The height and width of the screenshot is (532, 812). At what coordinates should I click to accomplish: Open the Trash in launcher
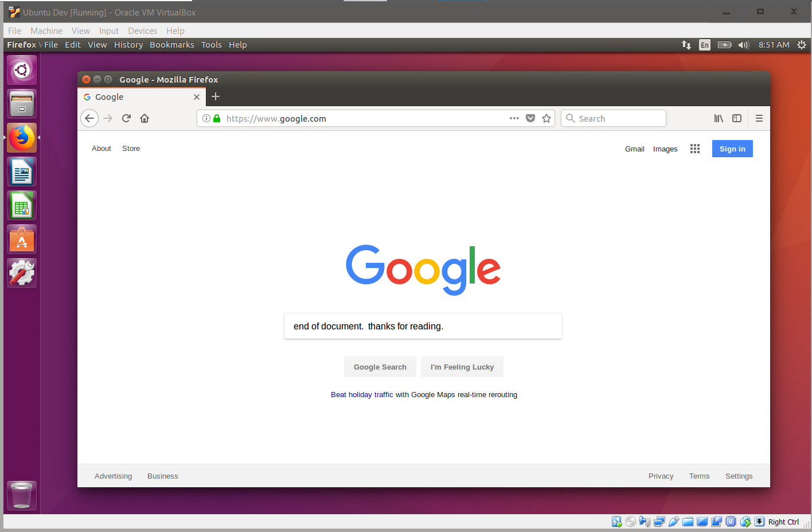22,495
